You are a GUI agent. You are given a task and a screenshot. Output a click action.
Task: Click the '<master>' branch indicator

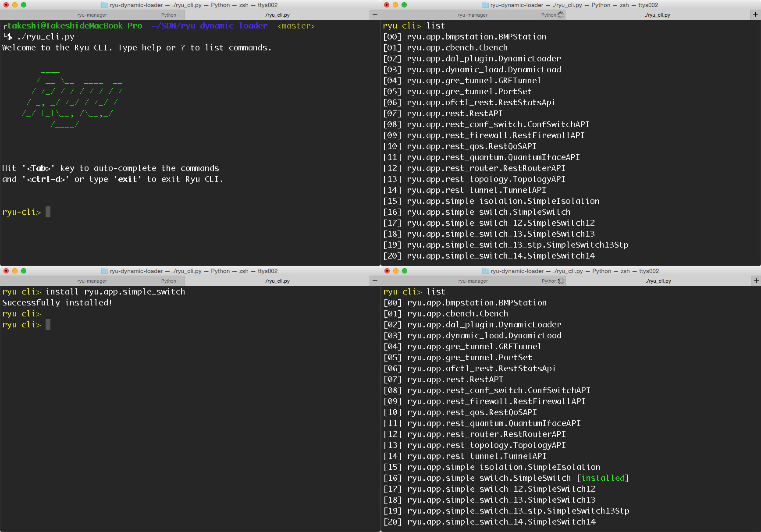(x=296, y=26)
